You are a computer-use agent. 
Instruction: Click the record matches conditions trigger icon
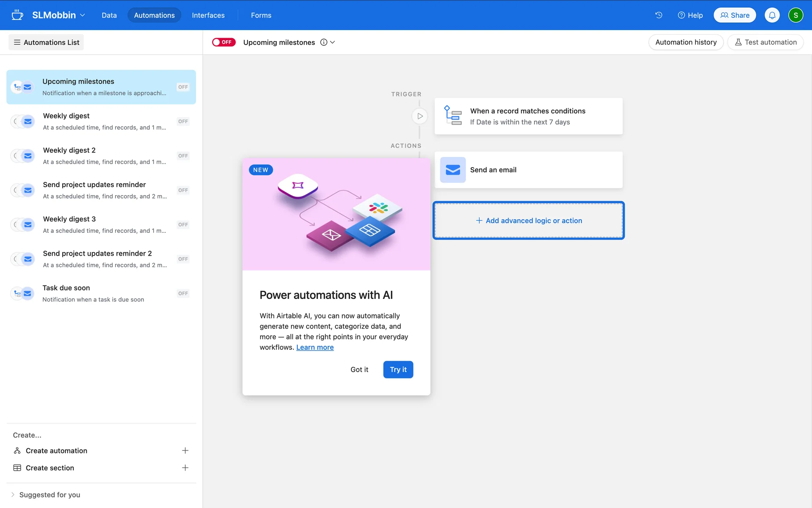[453, 116]
